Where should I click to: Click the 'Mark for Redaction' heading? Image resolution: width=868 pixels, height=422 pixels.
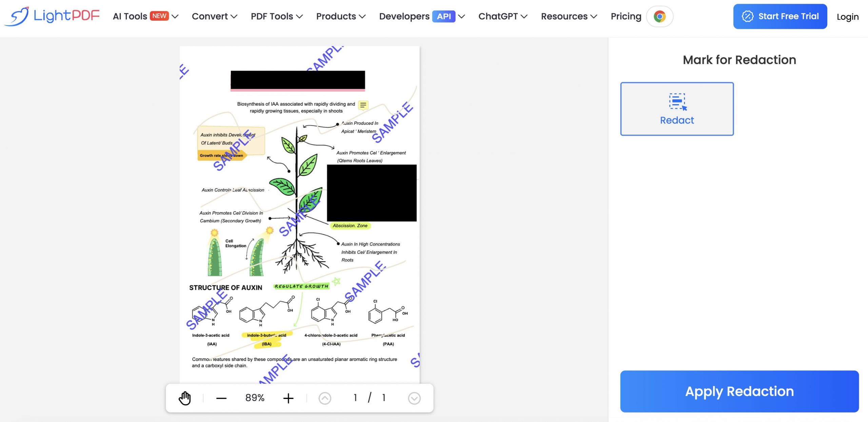739,60
